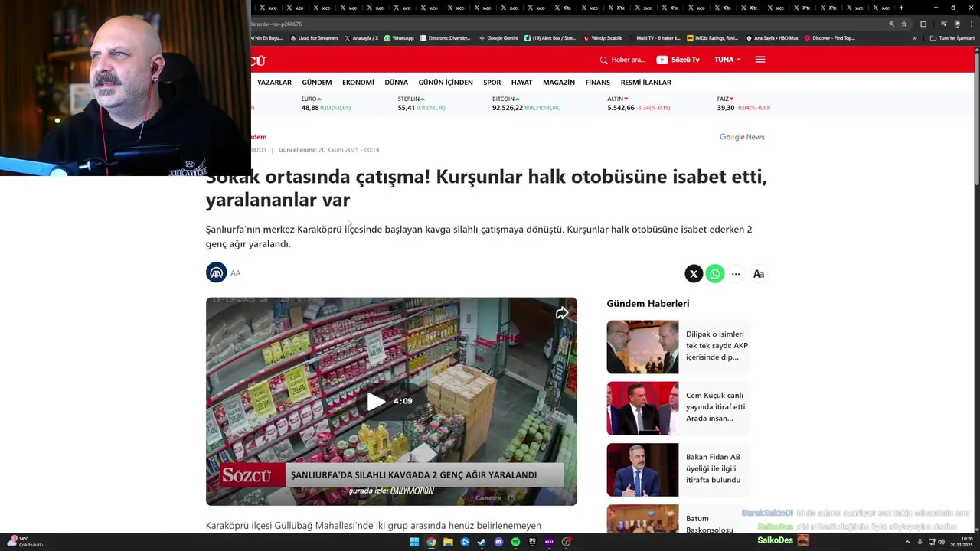
Task: Click the ALTIN 5.542,66 ticker
Action: pos(639,103)
